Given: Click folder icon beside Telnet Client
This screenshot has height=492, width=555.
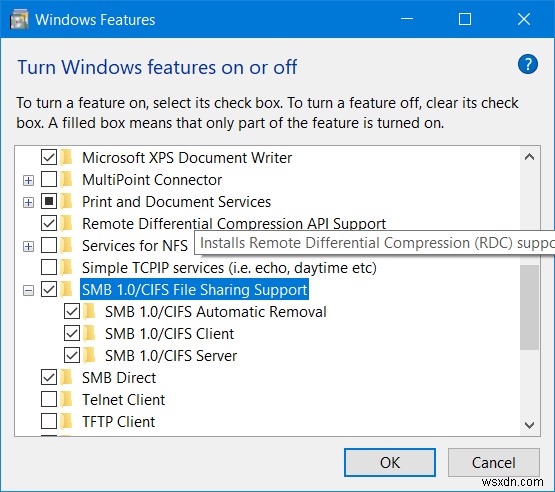Looking at the screenshot, I should pos(67,399).
